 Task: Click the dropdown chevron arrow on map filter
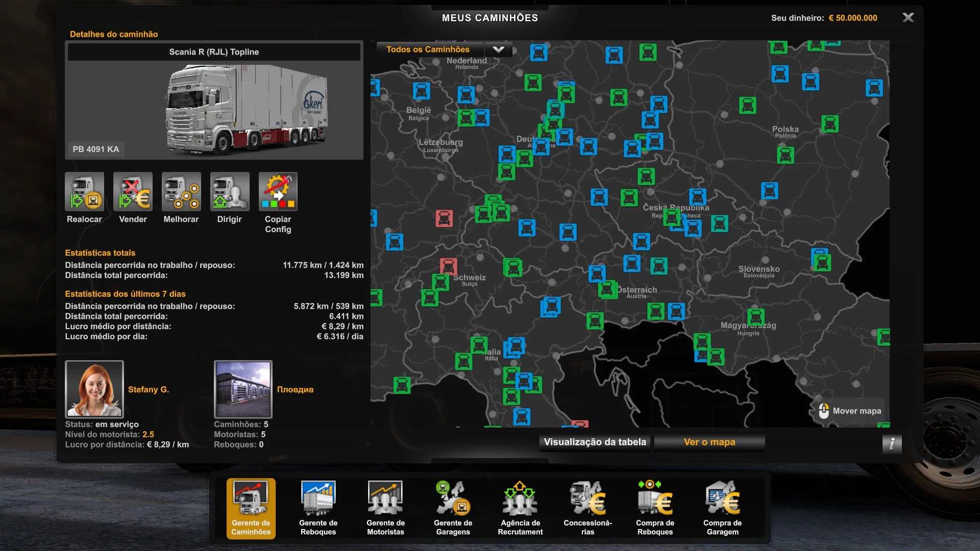[498, 49]
